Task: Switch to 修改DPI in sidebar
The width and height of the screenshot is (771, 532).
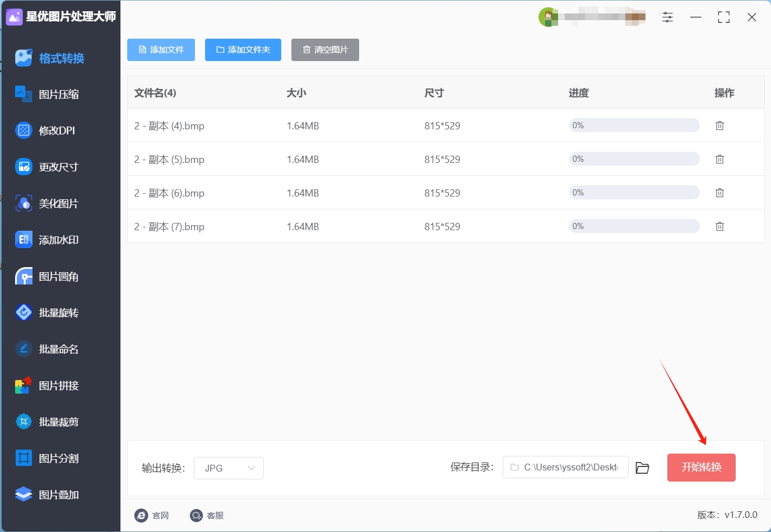Action: pyautogui.click(x=61, y=131)
